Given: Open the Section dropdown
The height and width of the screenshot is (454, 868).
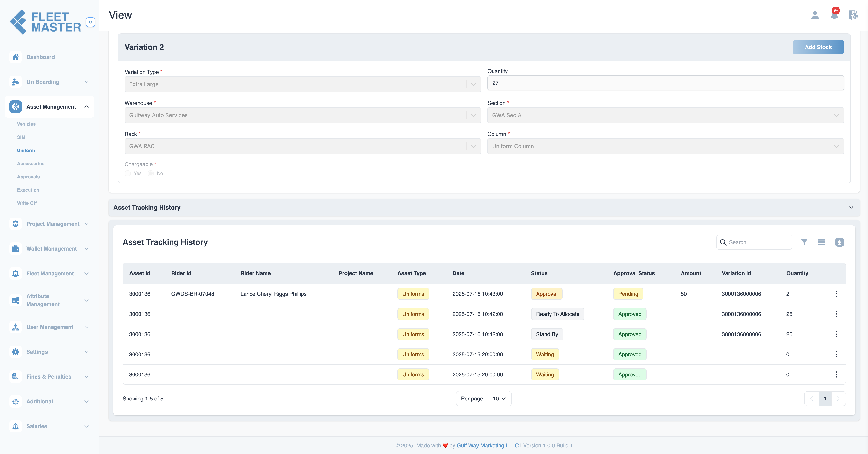Looking at the screenshot, I should (x=665, y=115).
